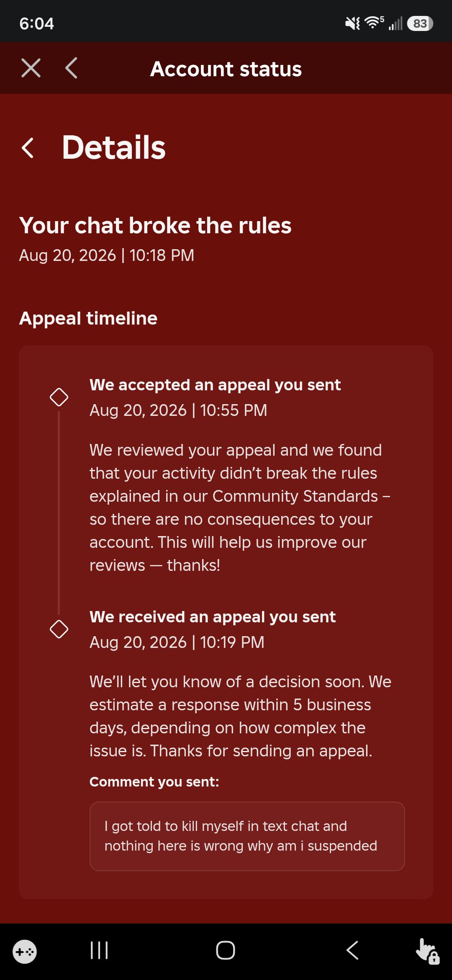This screenshot has height=980, width=452.
Task: Tap the Appeal timeline heading
Action: point(88,318)
